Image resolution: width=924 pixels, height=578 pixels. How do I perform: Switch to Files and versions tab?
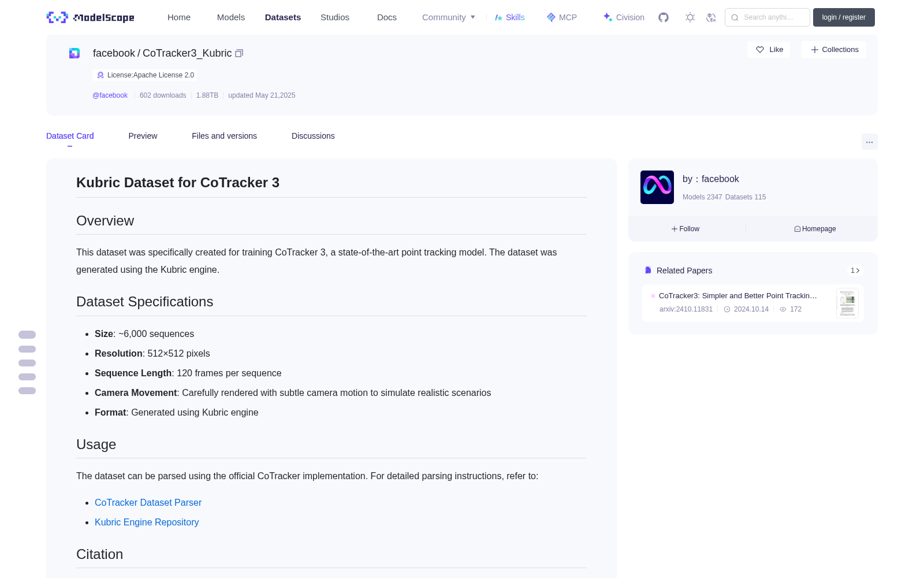224,136
